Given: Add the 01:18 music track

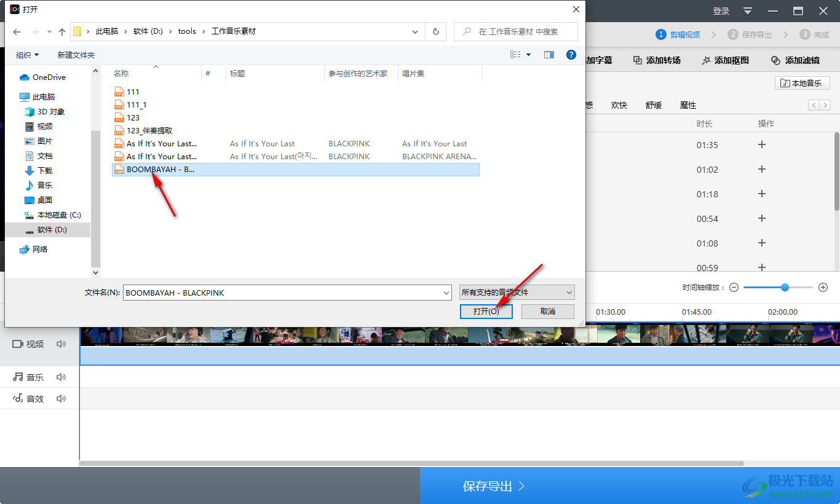Looking at the screenshot, I should pyautogui.click(x=762, y=194).
